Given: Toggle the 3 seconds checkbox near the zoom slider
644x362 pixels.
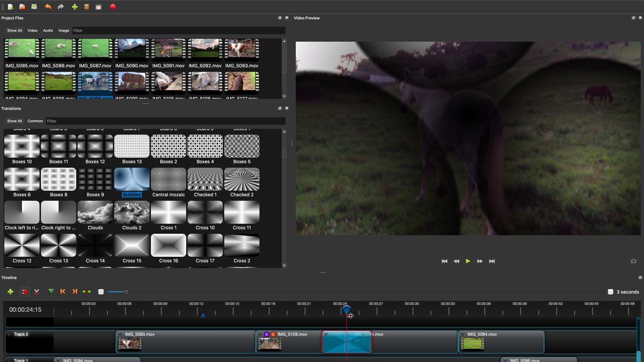Looking at the screenshot, I should point(610,292).
